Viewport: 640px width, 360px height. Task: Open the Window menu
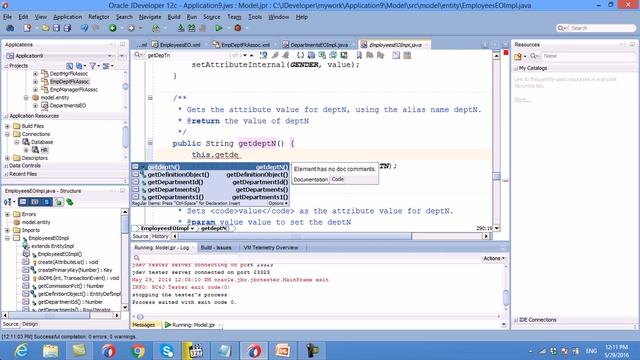[x=278, y=17]
